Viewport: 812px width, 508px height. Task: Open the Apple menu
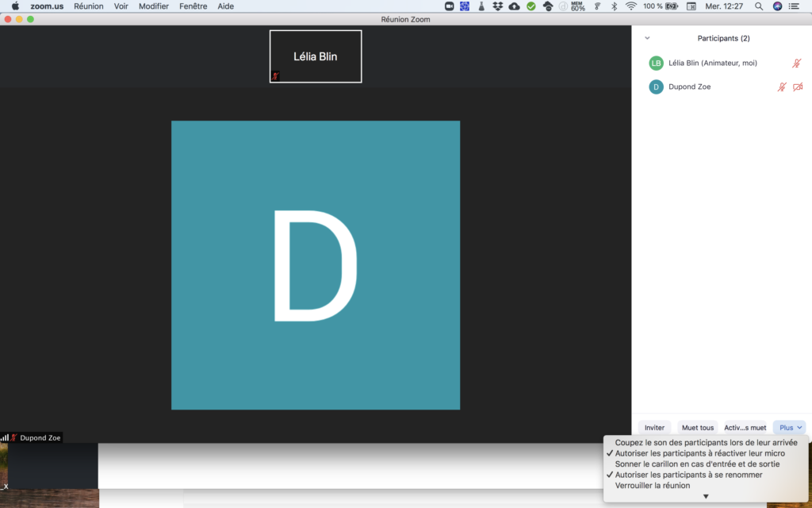tap(16, 6)
